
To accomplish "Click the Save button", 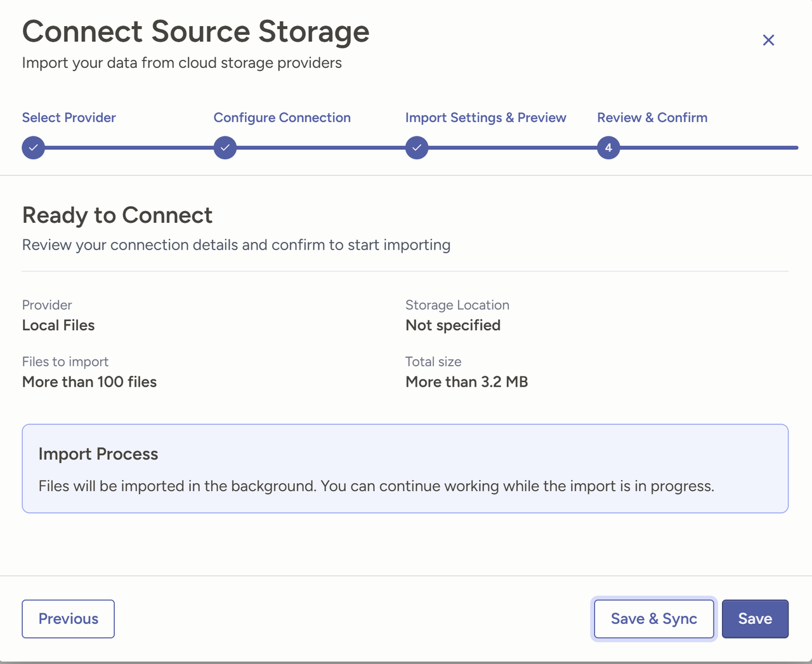I will (x=755, y=619).
